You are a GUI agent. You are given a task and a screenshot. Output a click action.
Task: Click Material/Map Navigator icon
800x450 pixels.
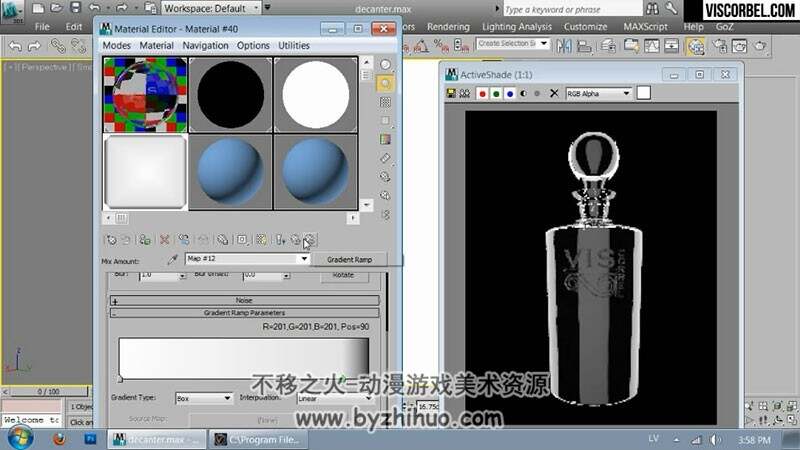pyautogui.click(x=385, y=214)
